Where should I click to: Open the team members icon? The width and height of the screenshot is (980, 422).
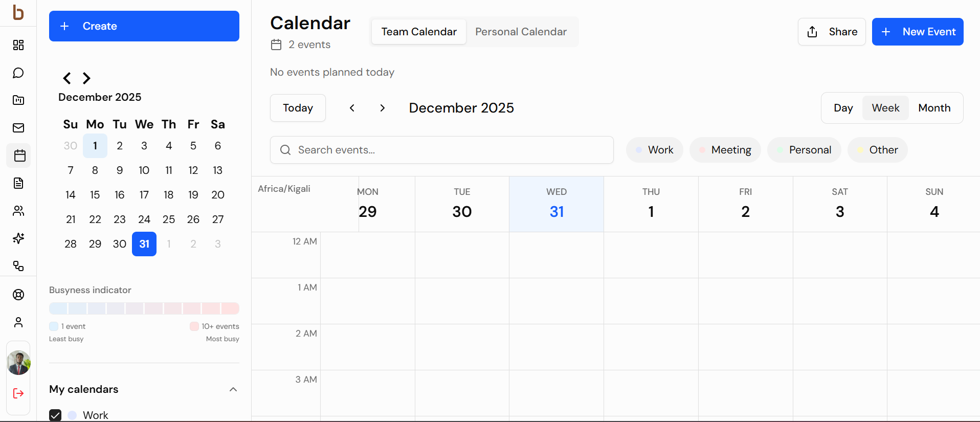point(18,211)
